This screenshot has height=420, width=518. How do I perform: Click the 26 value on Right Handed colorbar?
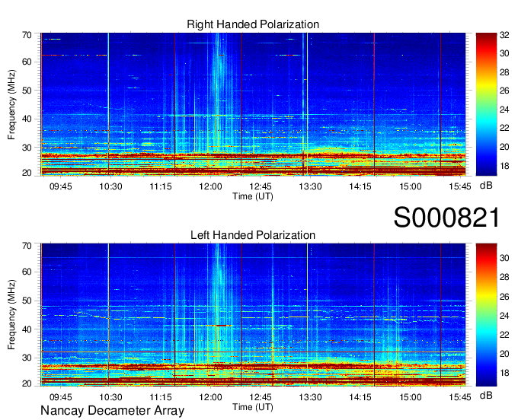point(504,91)
